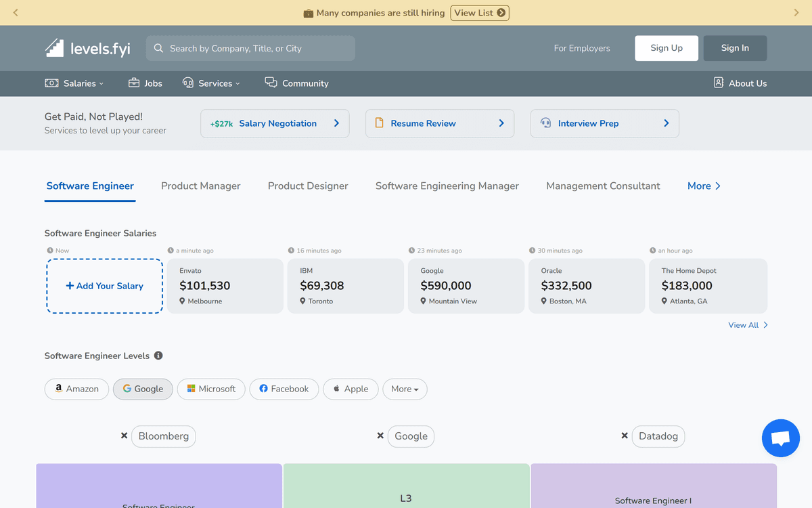
Task: Click the info icon beside Software Engineer Levels
Action: point(158,356)
